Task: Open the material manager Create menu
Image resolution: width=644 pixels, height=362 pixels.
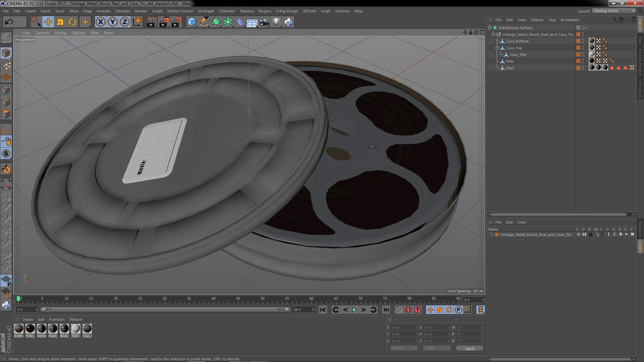Action: pos(28,319)
